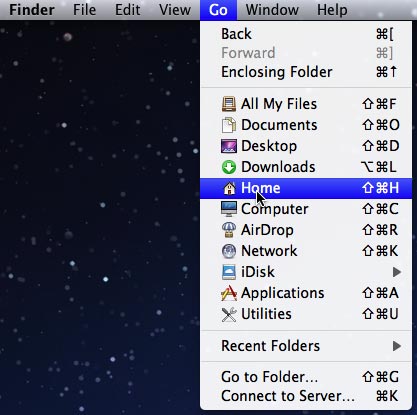Click the highlighted Home label
Screen dimensions: 417x415
[x=261, y=188]
